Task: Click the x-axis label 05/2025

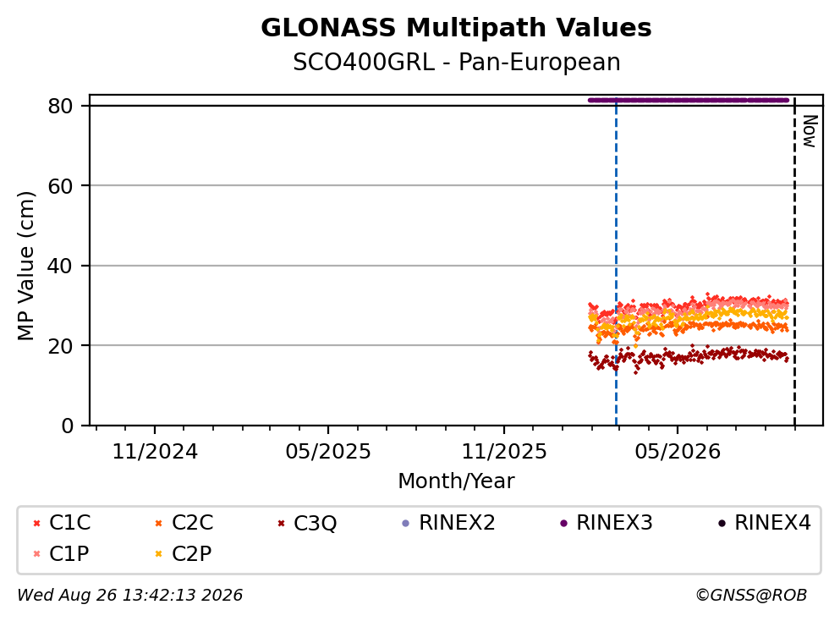Action: pos(328,452)
